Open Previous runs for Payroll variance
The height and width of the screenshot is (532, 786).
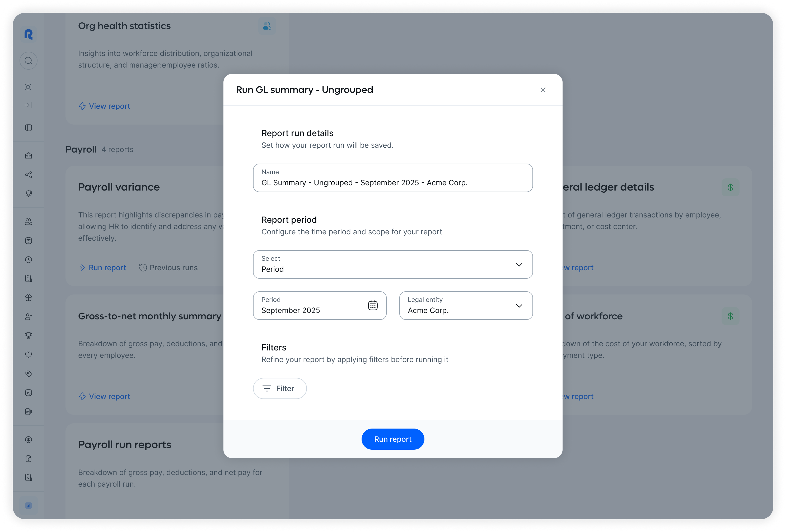coord(169,268)
